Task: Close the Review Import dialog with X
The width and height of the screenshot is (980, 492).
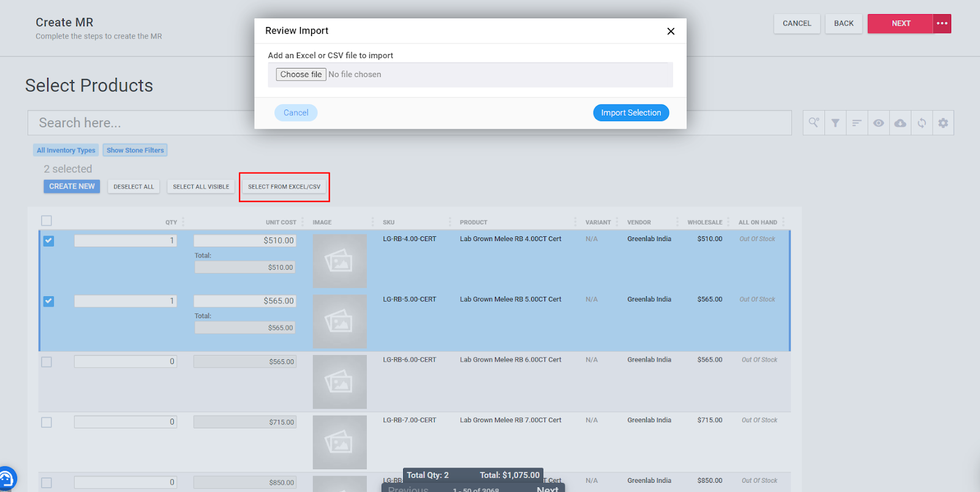Action: pos(671,31)
